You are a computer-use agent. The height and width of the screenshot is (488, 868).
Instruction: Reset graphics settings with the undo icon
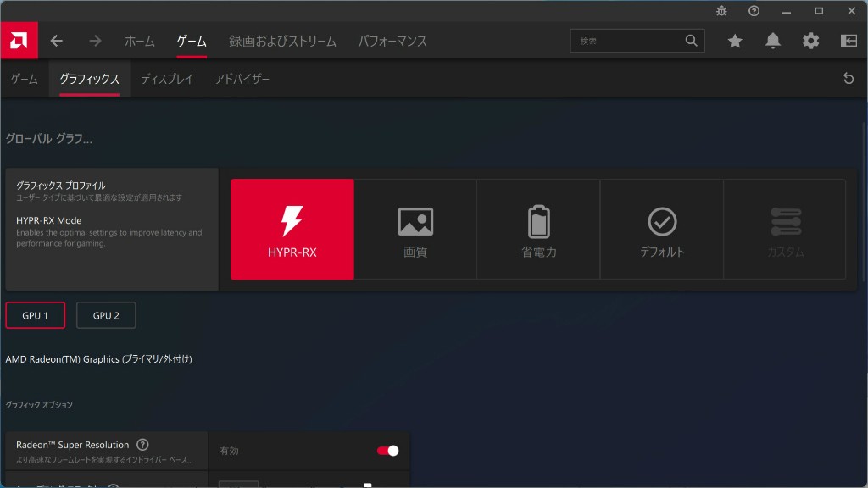pyautogui.click(x=849, y=79)
